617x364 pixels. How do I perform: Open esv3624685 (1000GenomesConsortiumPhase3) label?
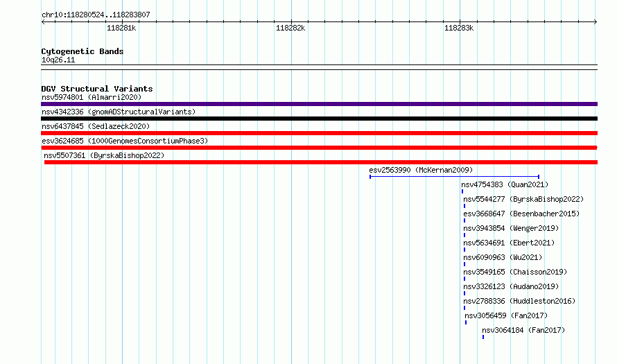125,141
